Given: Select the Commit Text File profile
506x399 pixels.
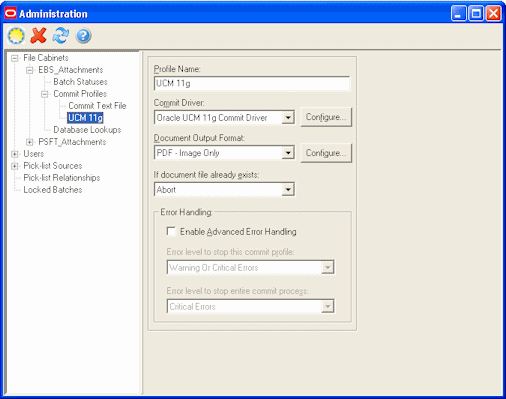Looking at the screenshot, I should (x=97, y=106).
